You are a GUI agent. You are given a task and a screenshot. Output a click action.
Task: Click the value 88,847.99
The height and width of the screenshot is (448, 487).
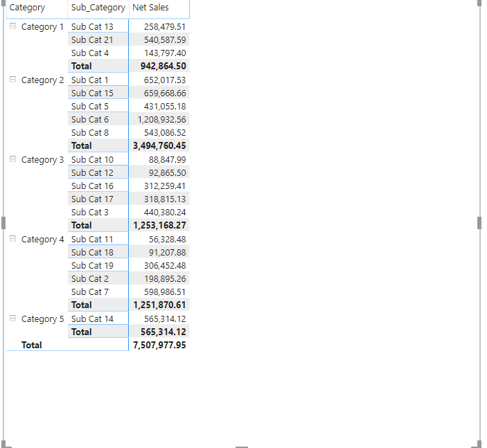point(167,159)
